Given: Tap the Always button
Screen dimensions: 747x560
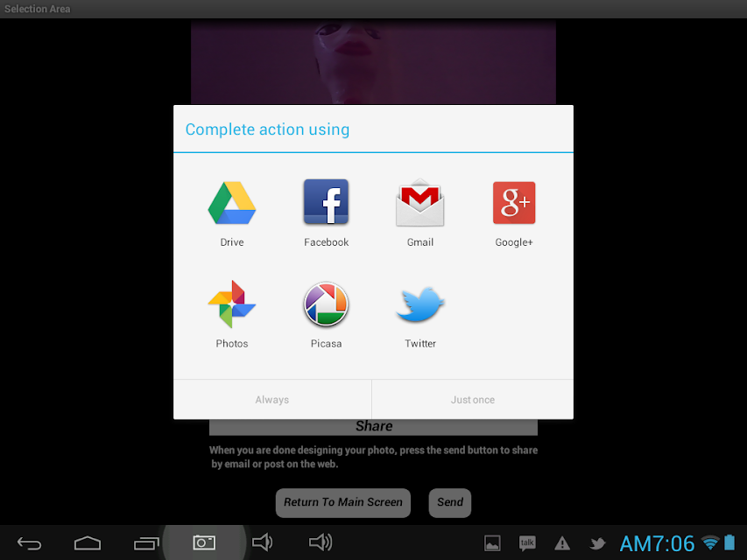Looking at the screenshot, I should tap(272, 400).
